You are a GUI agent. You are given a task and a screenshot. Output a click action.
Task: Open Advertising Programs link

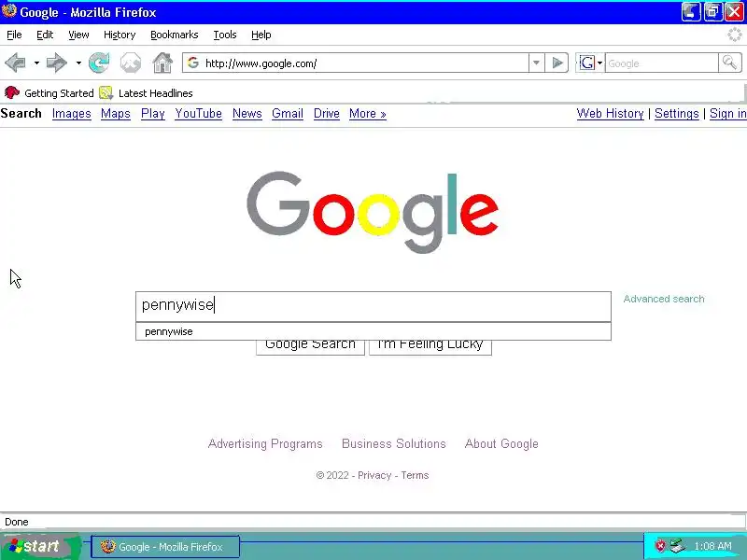tap(265, 443)
